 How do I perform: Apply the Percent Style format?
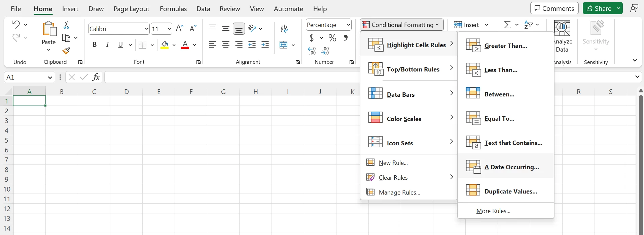[x=332, y=38]
